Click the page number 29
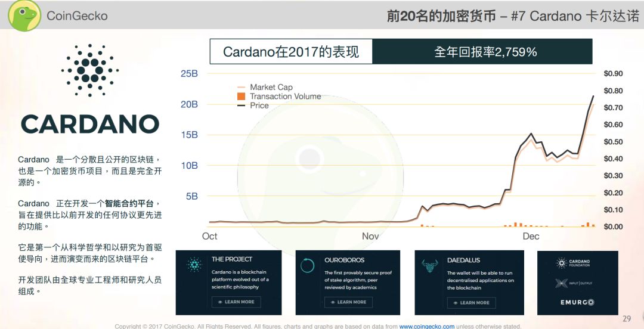This screenshot has width=644, height=329. pyautogui.click(x=626, y=319)
